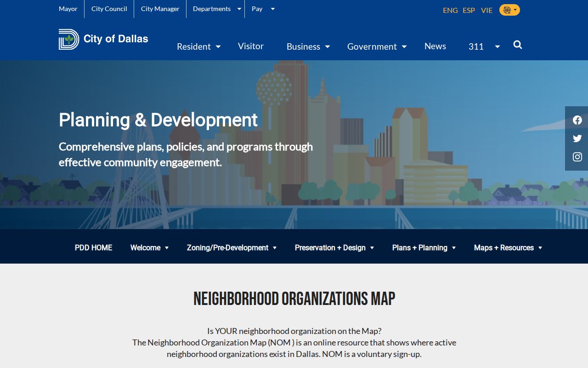588x368 pixels.
Task: Open the Twitter social icon
Action: click(x=577, y=138)
